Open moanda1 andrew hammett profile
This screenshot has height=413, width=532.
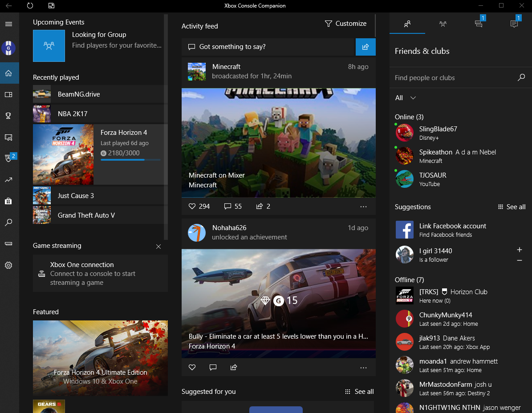(x=460, y=365)
